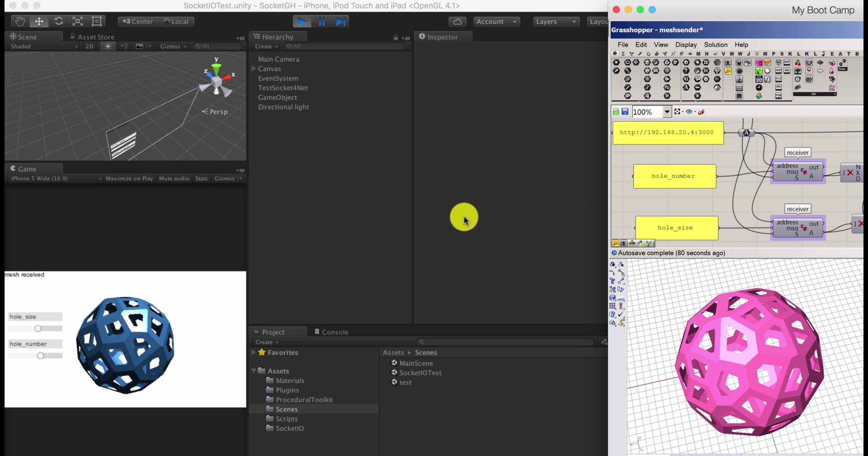This screenshot has height=456, width=868.
Task: Select the Scale tool in Unity toolbar
Action: (77, 21)
